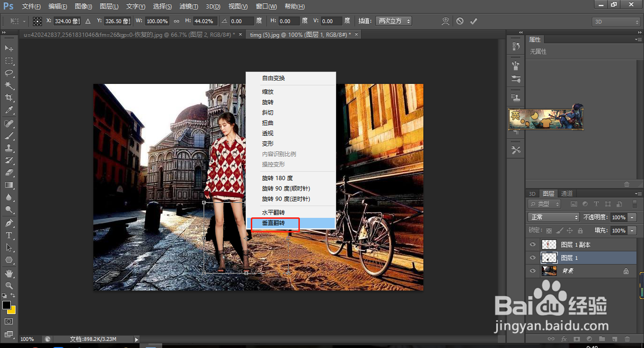
Task: Select the Eyedropper tool
Action: click(x=9, y=110)
